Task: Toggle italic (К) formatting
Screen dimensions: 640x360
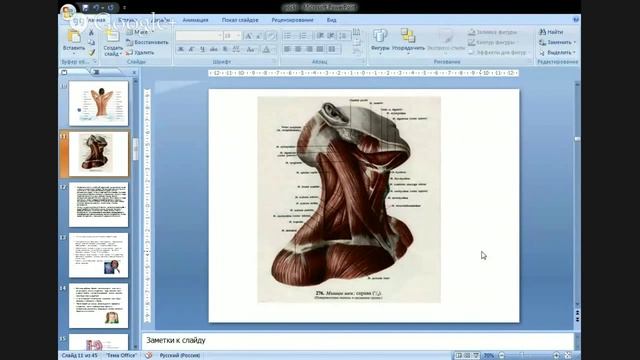Action: (x=191, y=49)
